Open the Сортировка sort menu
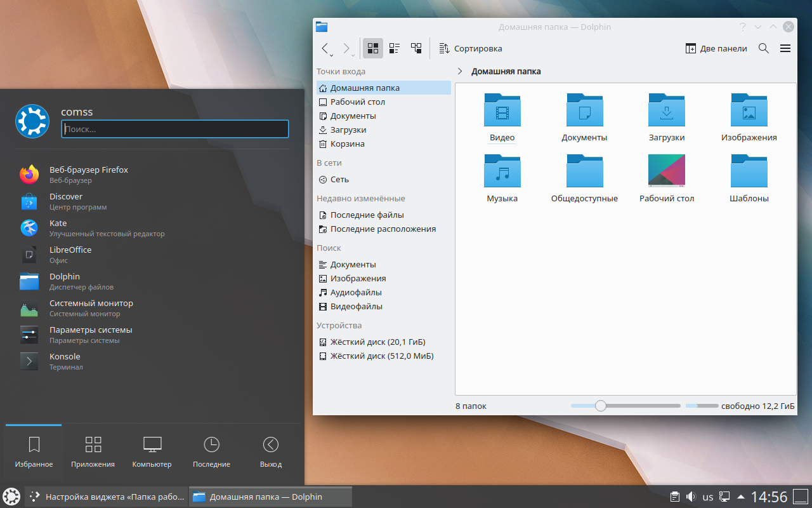This screenshot has width=812, height=508. [x=470, y=48]
